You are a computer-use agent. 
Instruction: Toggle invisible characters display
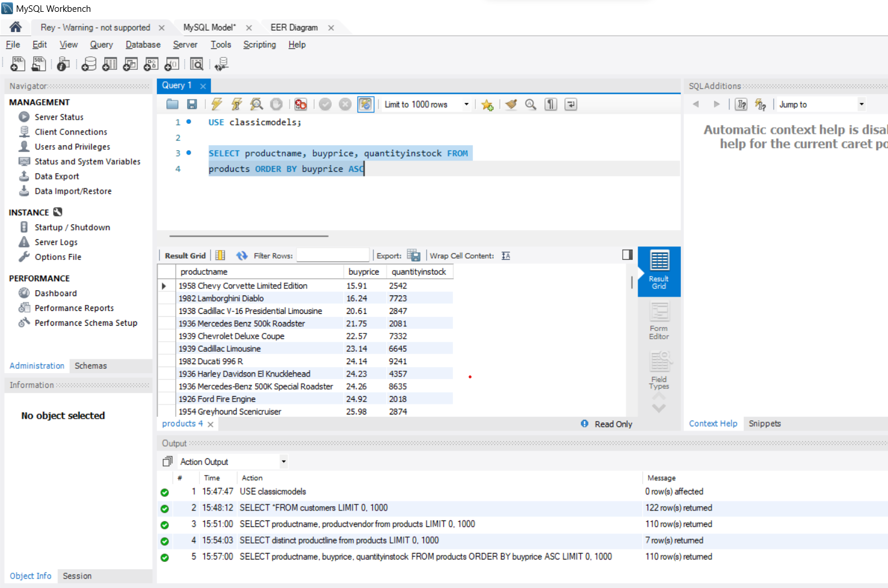551,104
